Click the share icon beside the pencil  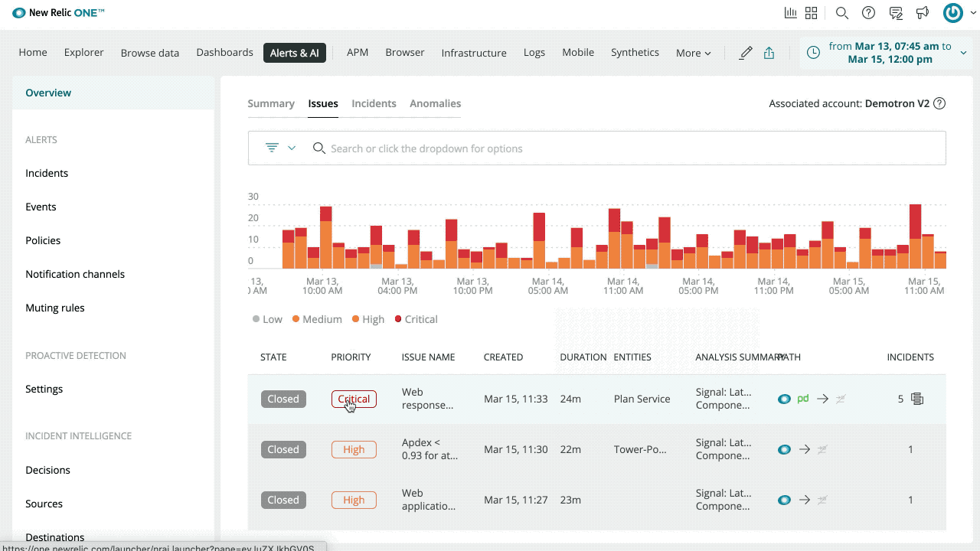tap(769, 53)
